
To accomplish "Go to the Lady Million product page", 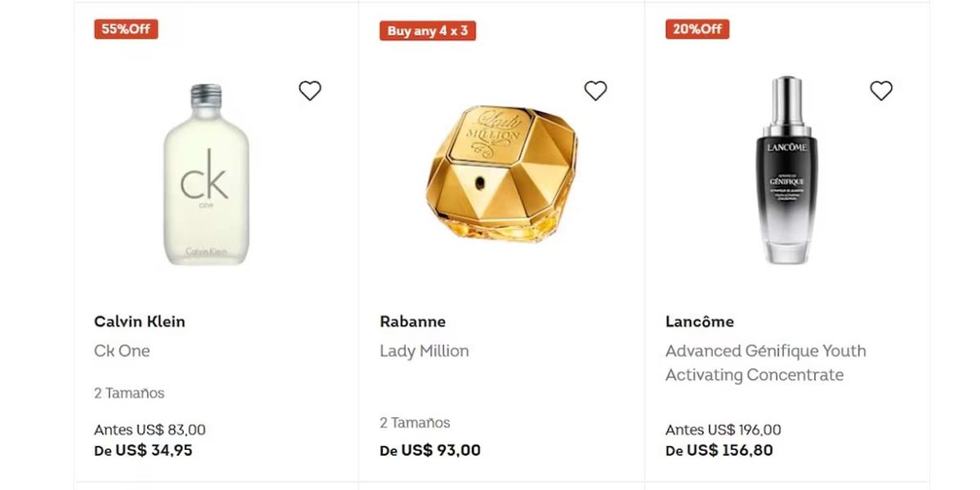I will click(x=424, y=351).
